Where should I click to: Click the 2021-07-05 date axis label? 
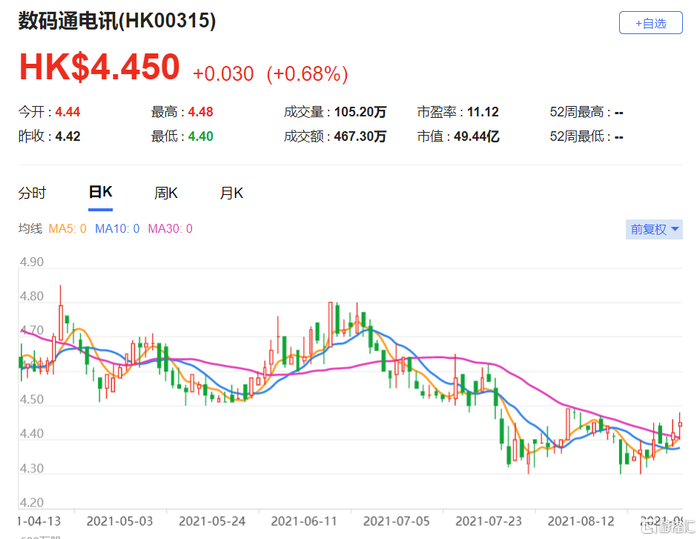(x=396, y=521)
